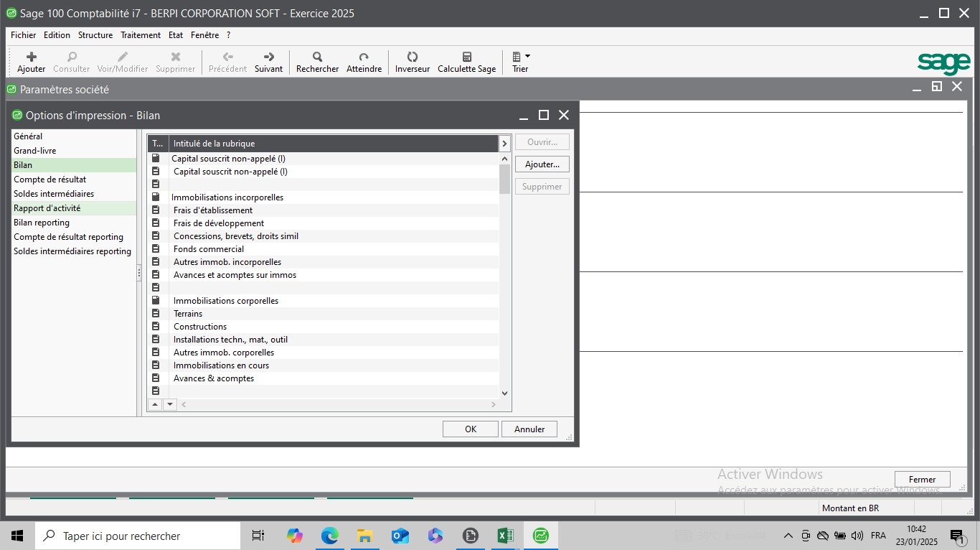Image resolution: width=980 pixels, height=550 pixels.
Task: Click the Intitulé de la rubrique column header
Action: pos(333,144)
